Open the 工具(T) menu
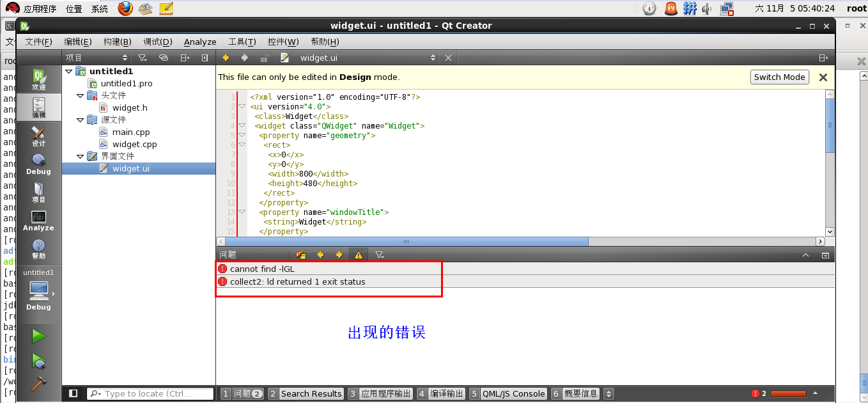The image size is (868, 403). [x=242, y=42]
